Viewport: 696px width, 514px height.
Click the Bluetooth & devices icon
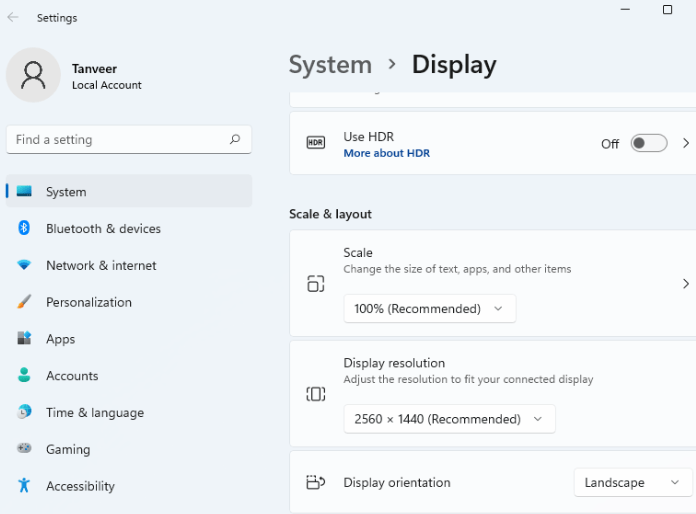pyautogui.click(x=24, y=228)
